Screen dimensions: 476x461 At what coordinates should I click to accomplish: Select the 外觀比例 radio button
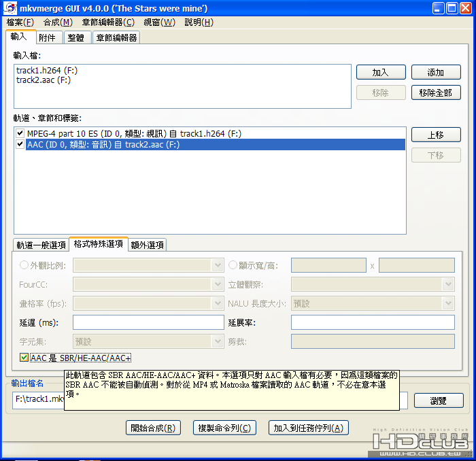pyautogui.click(x=24, y=265)
